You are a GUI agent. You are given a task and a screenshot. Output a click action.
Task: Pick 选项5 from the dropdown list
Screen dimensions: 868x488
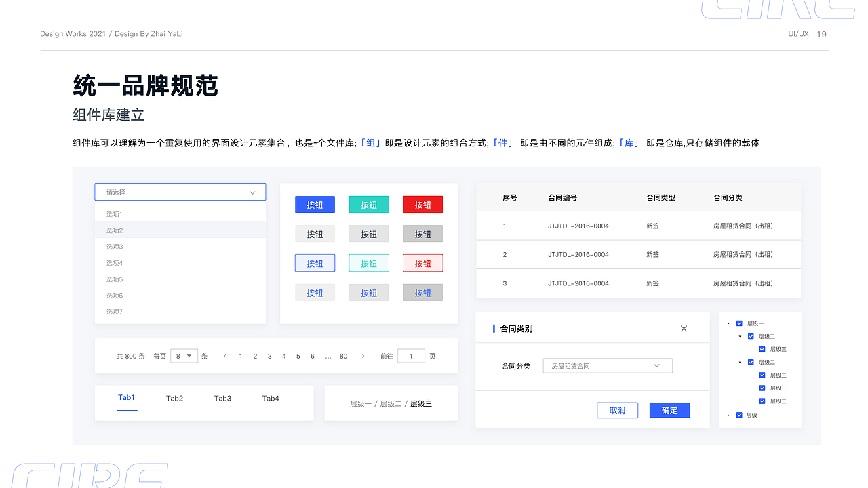pos(180,279)
